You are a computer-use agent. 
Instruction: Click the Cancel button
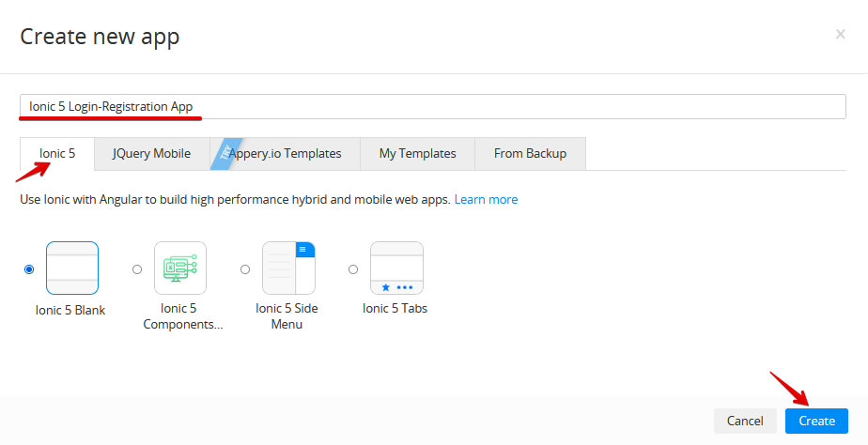tap(745, 422)
